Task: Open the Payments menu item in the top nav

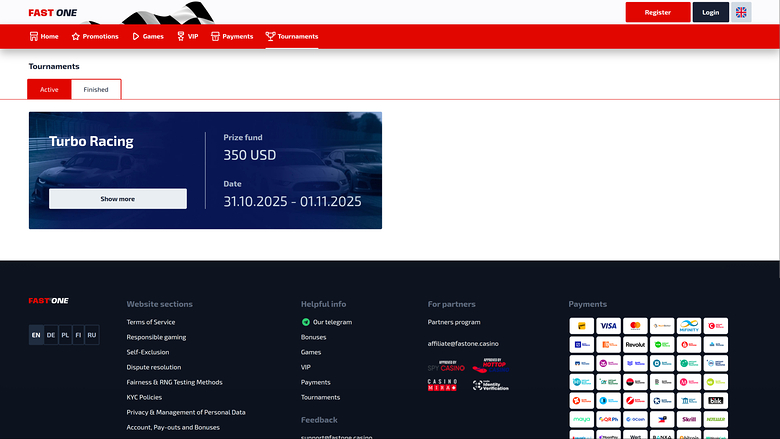Action: (x=232, y=36)
